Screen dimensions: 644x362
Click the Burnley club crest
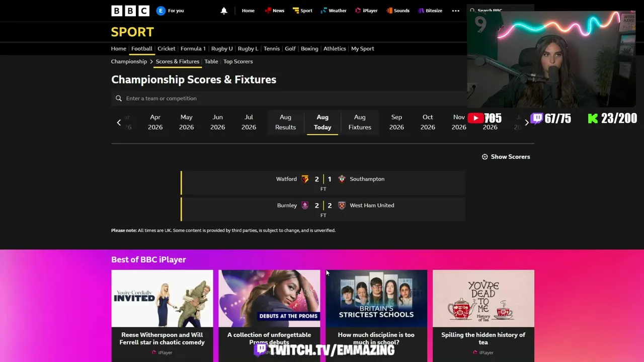pyautogui.click(x=305, y=205)
